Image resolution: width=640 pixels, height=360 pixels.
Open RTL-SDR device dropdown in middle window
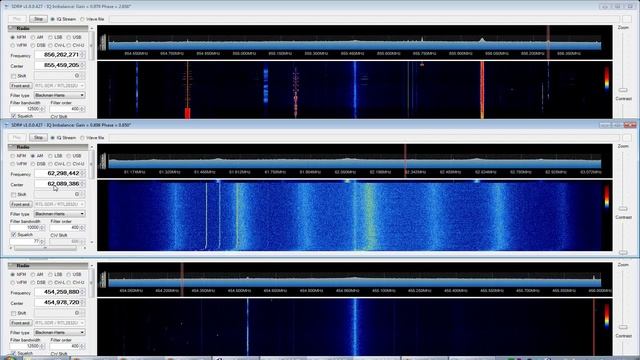click(60, 204)
